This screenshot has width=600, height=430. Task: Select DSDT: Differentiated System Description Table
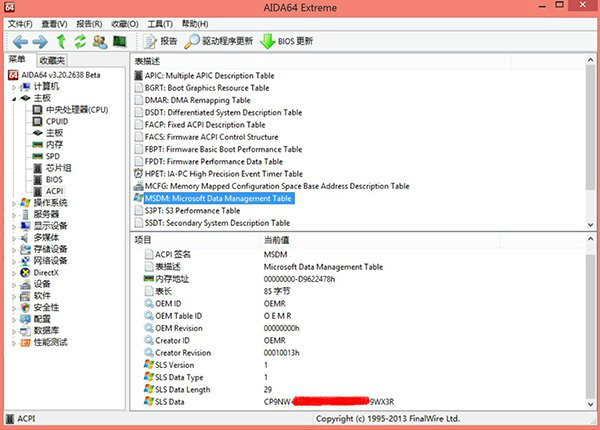coord(223,112)
